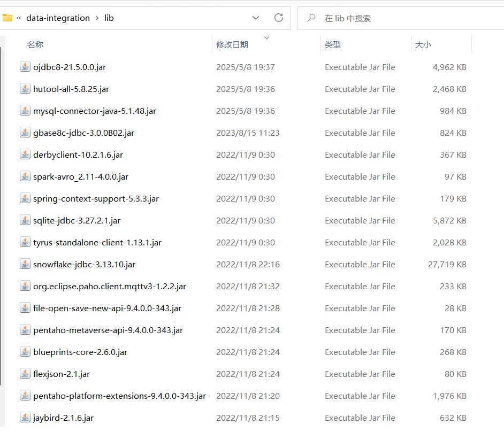Viewport: 504px width, 432px height.
Task: Sort files by 类型 column
Action: (333, 45)
